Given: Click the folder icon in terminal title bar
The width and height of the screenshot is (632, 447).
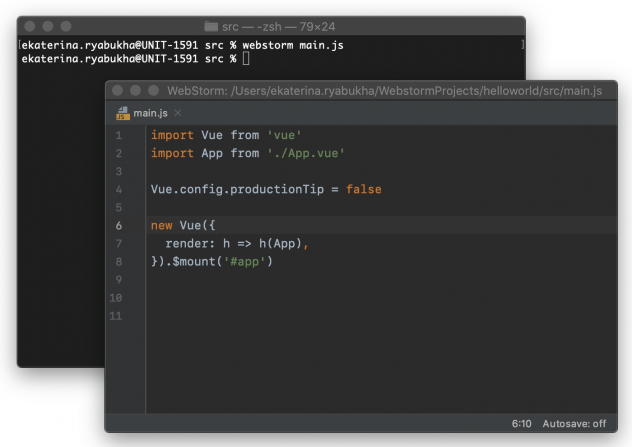Looking at the screenshot, I should point(211,25).
